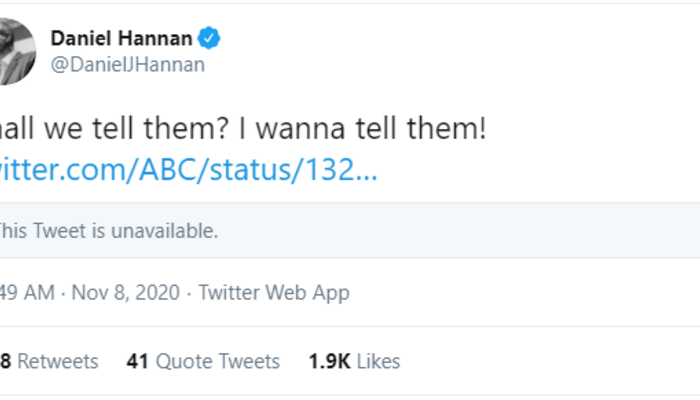Viewport: 700px width, 400px height.
Task: Click the 1.9K likes count
Action: [x=328, y=361]
